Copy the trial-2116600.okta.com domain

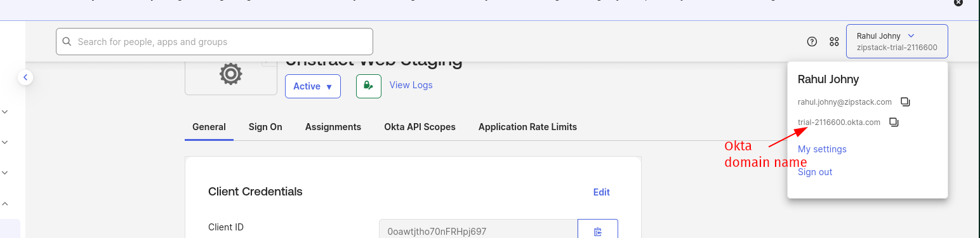[x=894, y=122]
